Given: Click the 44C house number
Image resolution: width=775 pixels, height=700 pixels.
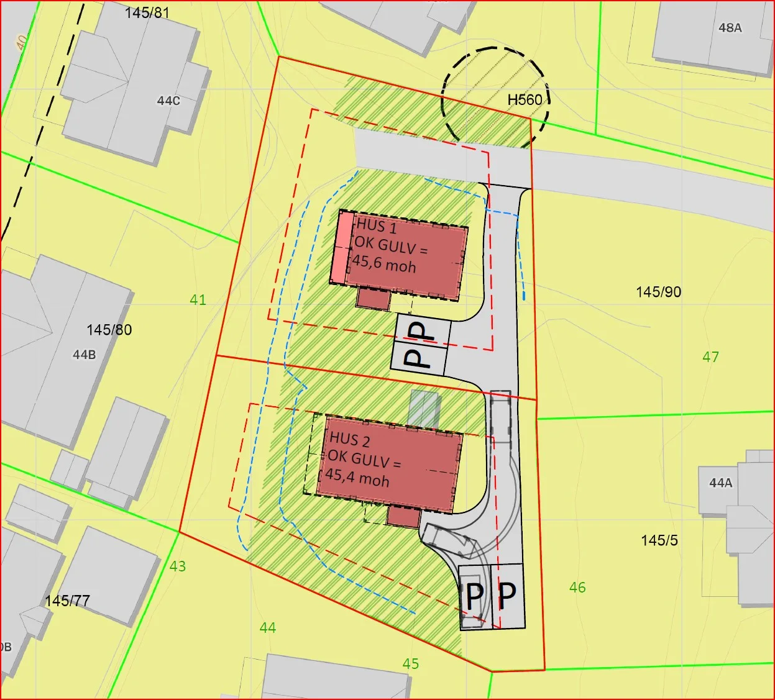Looking at the screenshot, I should point(168,100).
